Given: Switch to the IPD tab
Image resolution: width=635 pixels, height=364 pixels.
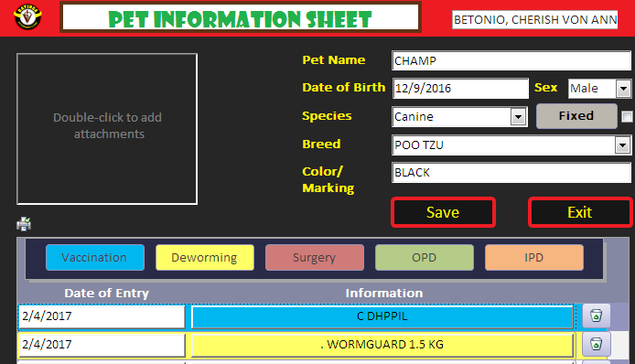Looking at the screenshot, I should [533, 258].
